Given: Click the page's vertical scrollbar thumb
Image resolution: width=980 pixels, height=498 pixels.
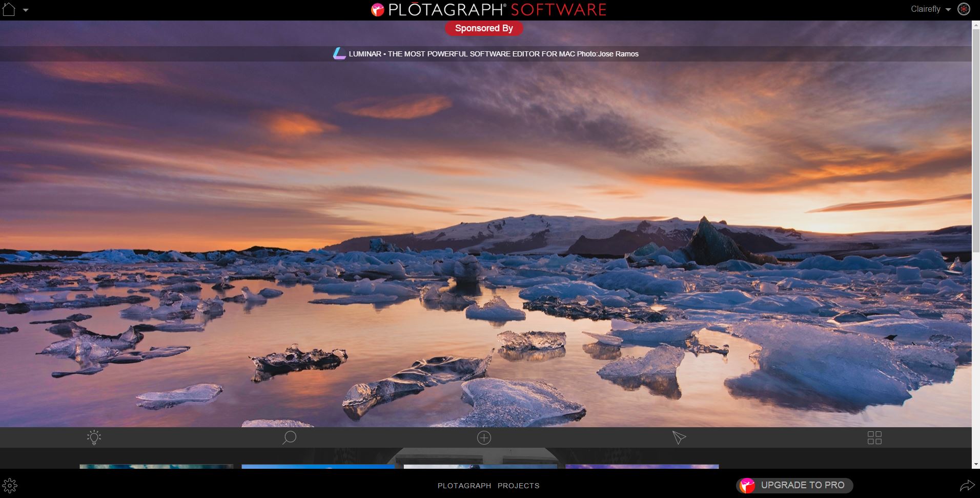Looking at the screenshot, I should pos(976,141).
